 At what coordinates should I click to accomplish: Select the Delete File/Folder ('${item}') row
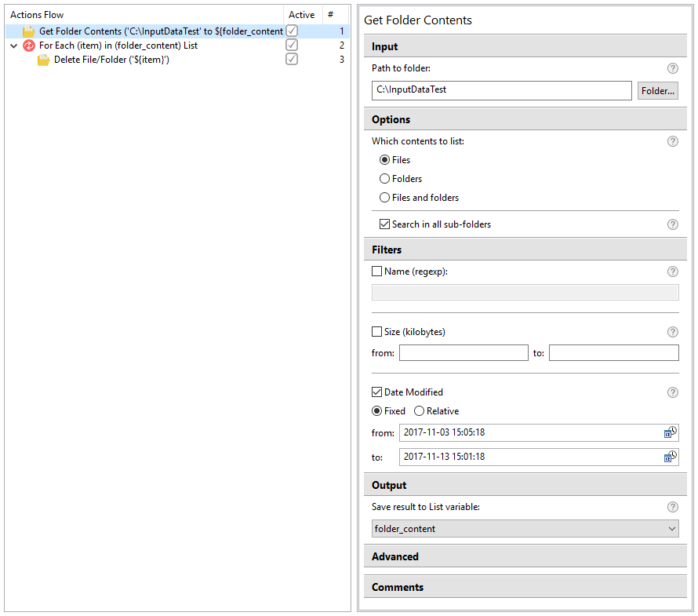[177, 60]
